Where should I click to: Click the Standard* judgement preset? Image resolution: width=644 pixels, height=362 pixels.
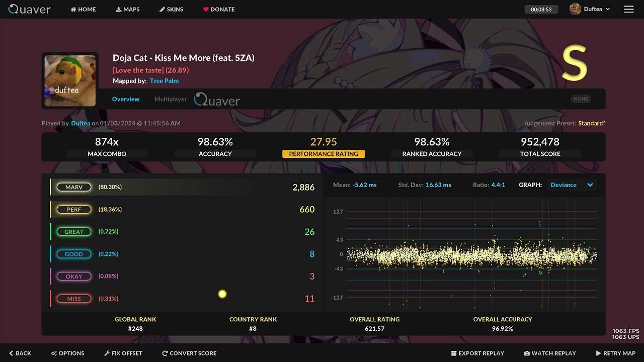592,123
